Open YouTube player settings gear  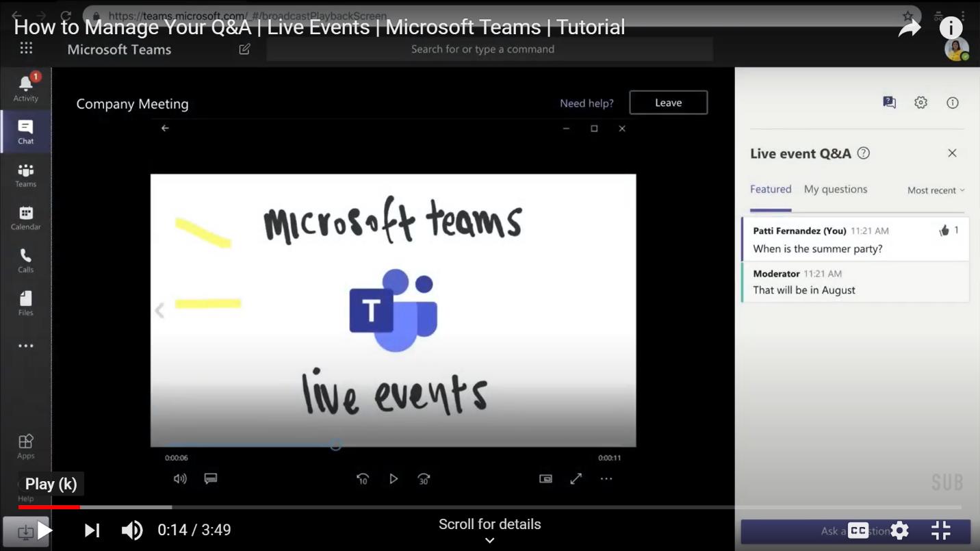pos(899,530)
